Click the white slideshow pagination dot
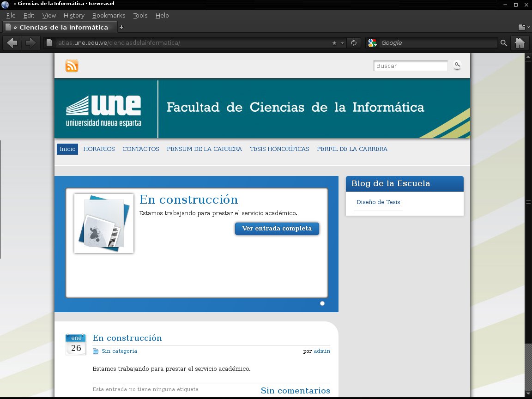Screen dimensions: 532x399 click(322, 303)
